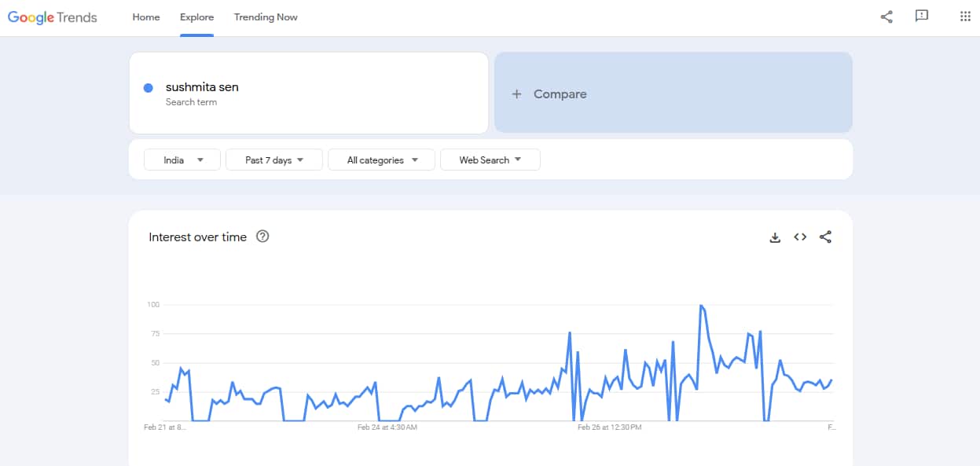Image resolution: width=980 pixels, height=466 pixels.
Task: Click the plus icon in Compare box
Action: tap(516, 94)
